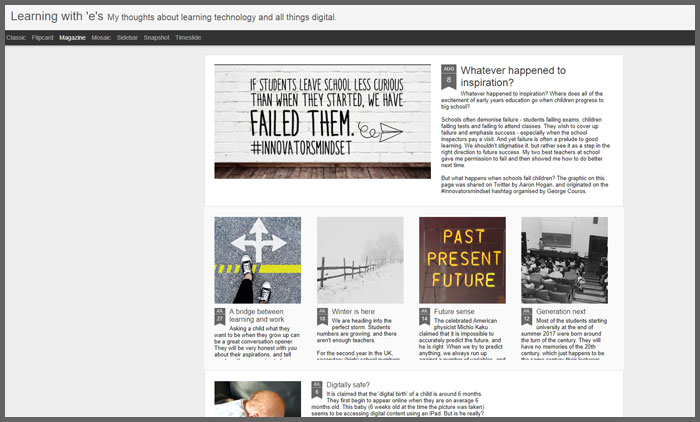This screenshot has width=700, height=422.
Task: Open the crossroads arrows thumbnail
Action: tap(258, 260)
